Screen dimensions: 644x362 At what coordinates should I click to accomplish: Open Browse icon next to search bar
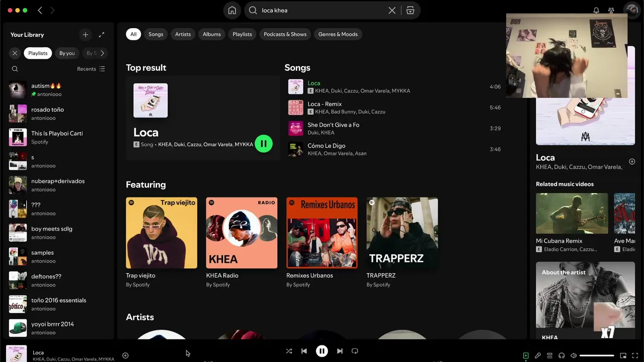[x=411, y=11]
